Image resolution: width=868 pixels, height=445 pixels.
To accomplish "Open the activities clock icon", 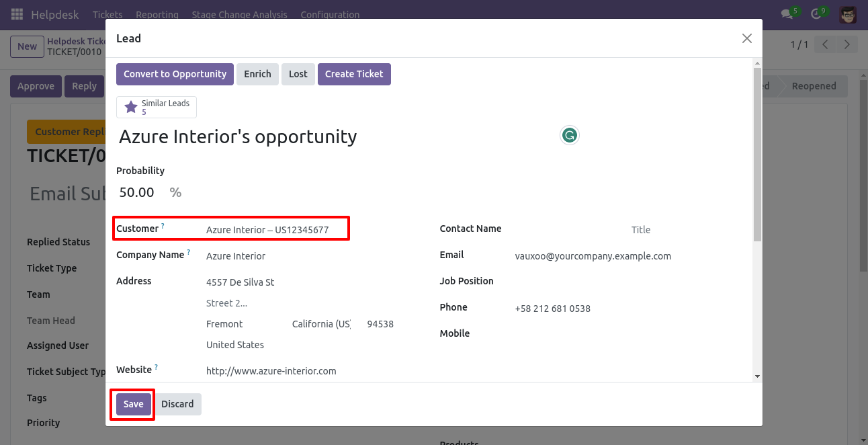I will [816, 14].
